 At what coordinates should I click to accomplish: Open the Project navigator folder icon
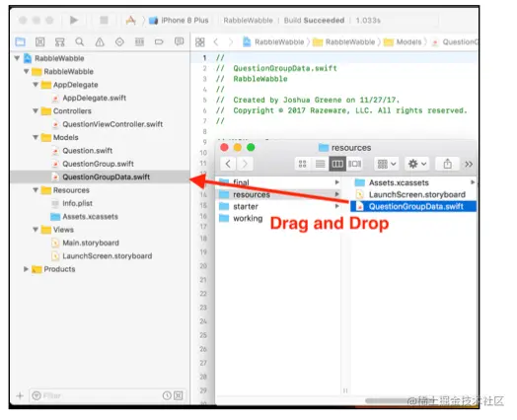(x=21, y=41)
